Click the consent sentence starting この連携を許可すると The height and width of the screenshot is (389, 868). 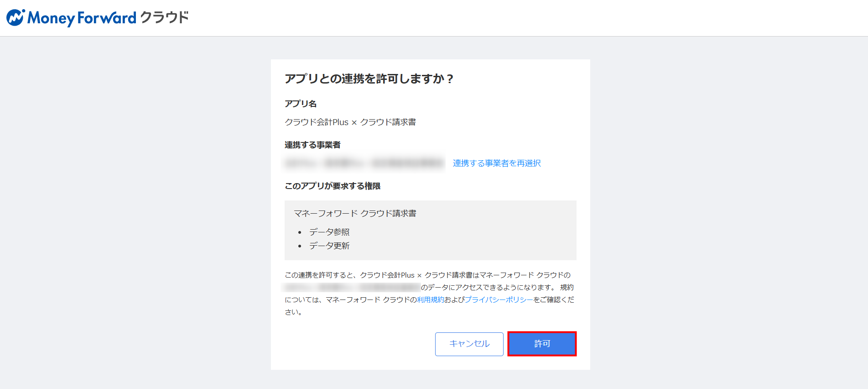point(427,275)
